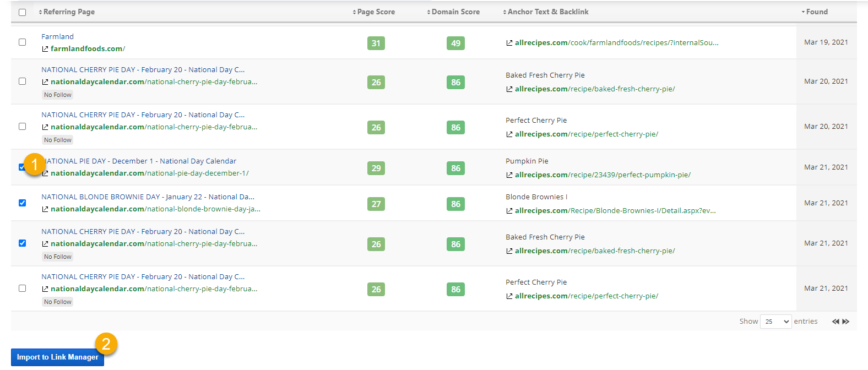Open the Farmland referring page title link

(x=57, y=37)
